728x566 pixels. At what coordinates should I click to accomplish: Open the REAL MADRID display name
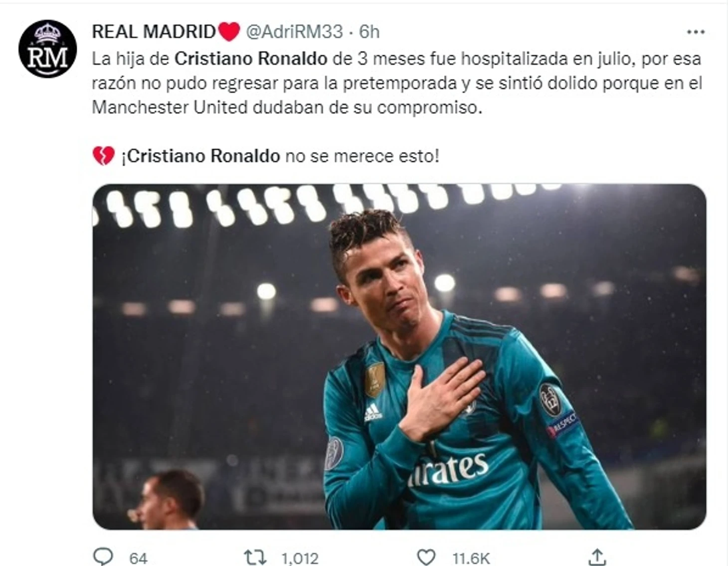pos(154,32)
